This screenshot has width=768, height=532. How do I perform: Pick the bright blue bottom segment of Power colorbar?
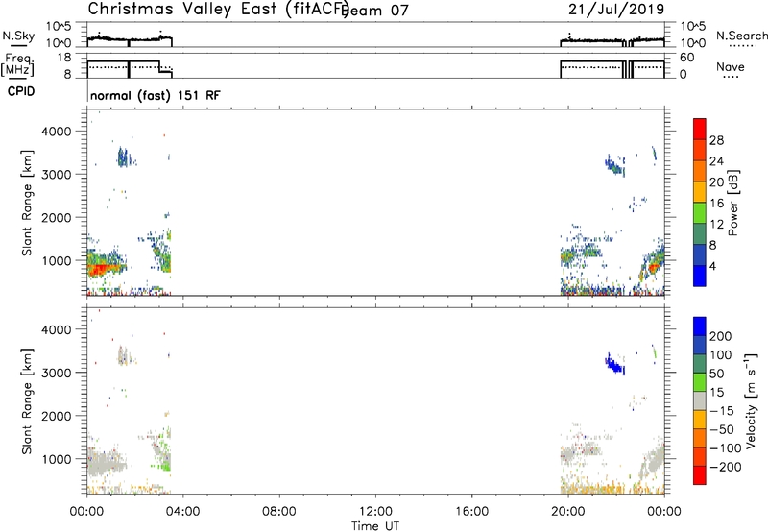coord(700,276)
